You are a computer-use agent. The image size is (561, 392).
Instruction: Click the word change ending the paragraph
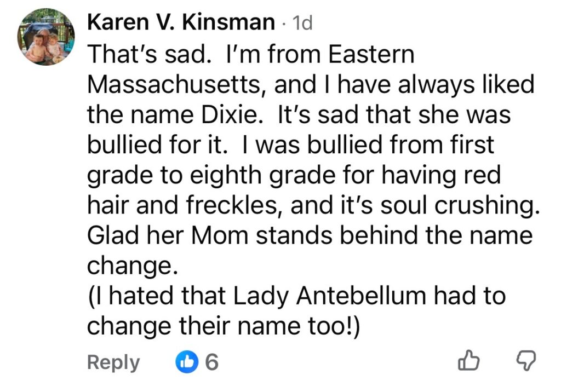coord(131,266)
